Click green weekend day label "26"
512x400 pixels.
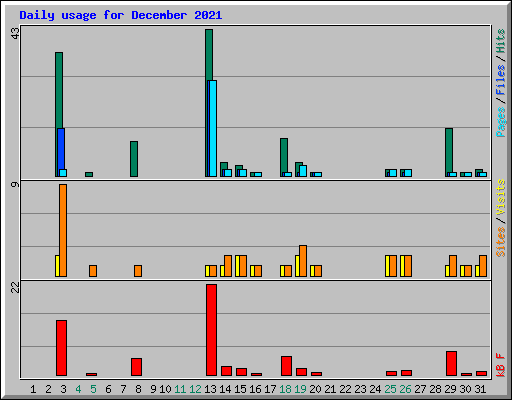405,389
